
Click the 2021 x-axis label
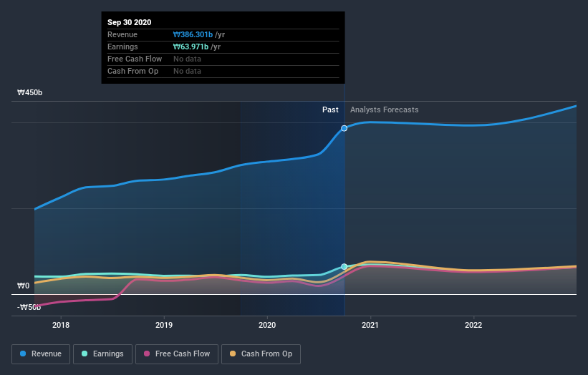[x=370, y=325]
